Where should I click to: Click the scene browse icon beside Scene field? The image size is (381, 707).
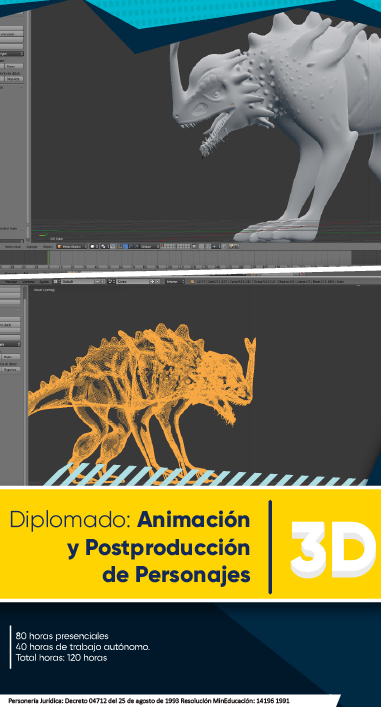(x=111, y=282)
